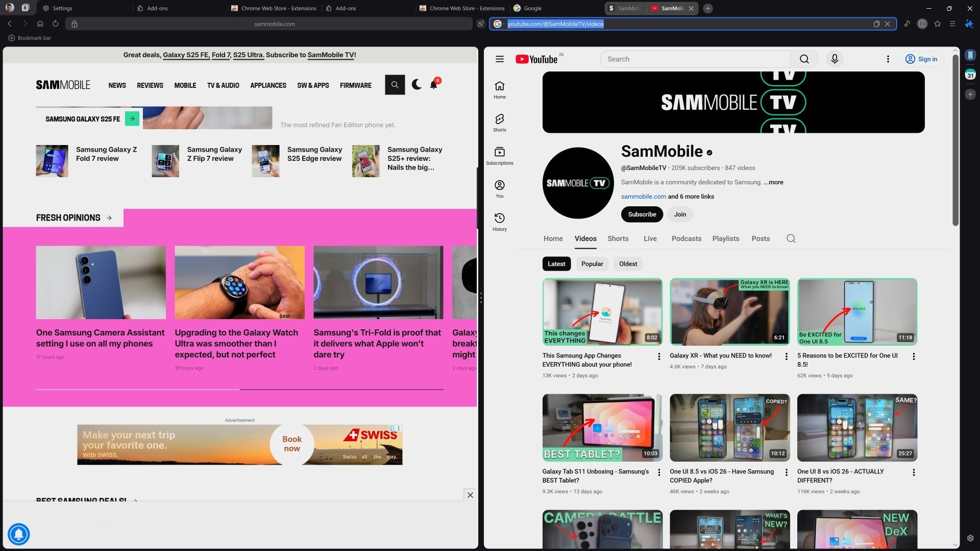Toggle tracking protection shield in address bar

click(x=480, y=23)
